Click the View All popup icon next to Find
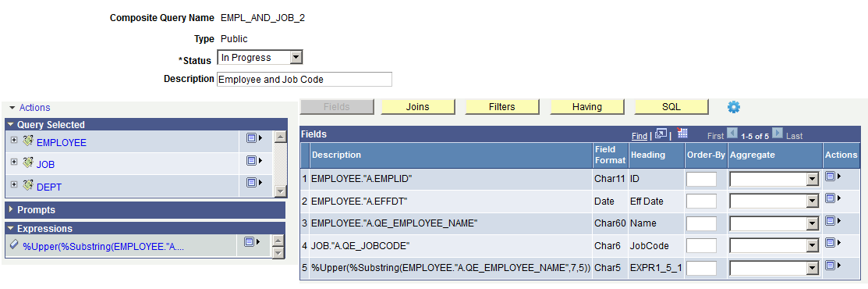Image resolution: width=868 pixels, height=289 pixels. pos(661,134)
